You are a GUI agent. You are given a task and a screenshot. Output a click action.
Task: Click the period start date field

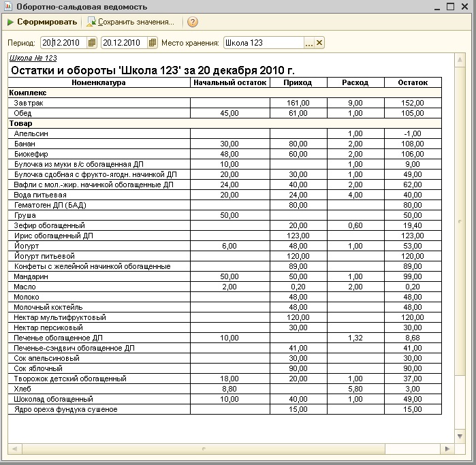(63, 43)
